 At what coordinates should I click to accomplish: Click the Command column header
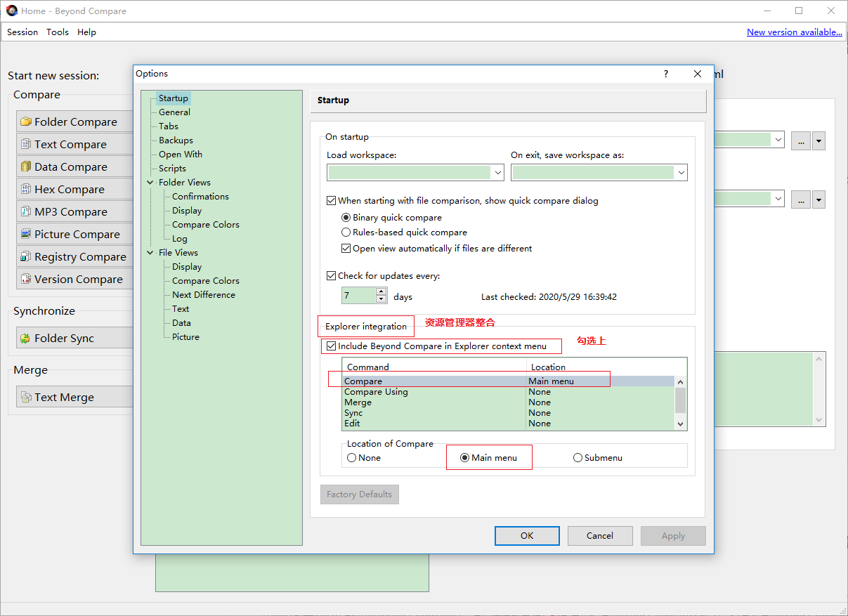pos(435,367)
